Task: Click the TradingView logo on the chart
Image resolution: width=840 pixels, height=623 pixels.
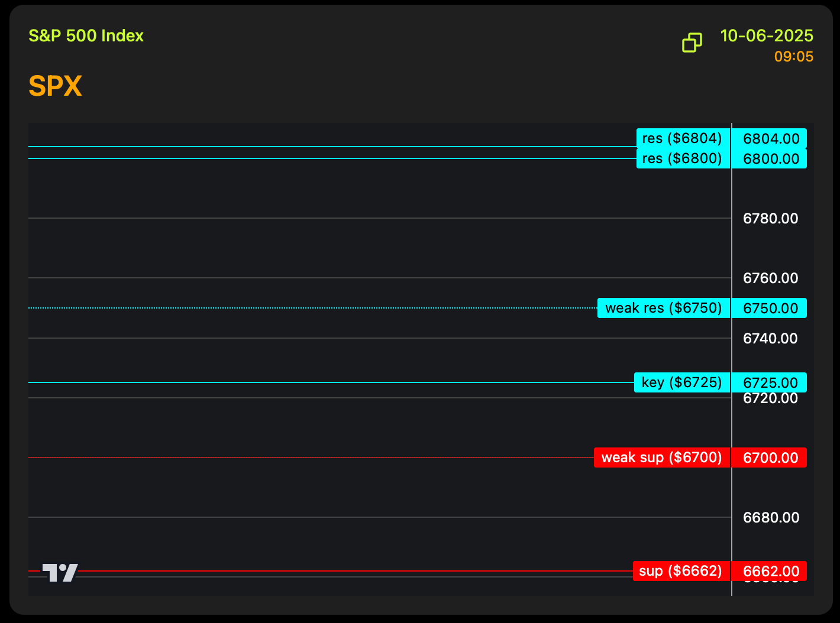Action: pos(60,572)
